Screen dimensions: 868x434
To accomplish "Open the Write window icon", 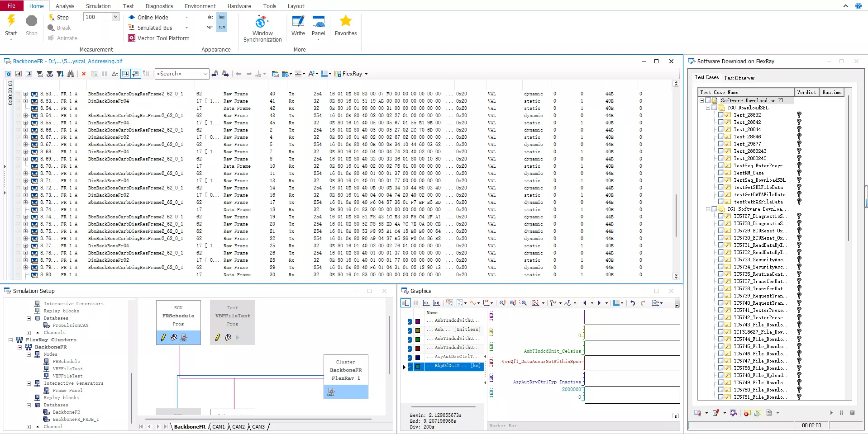I will (x=298, y=21).
